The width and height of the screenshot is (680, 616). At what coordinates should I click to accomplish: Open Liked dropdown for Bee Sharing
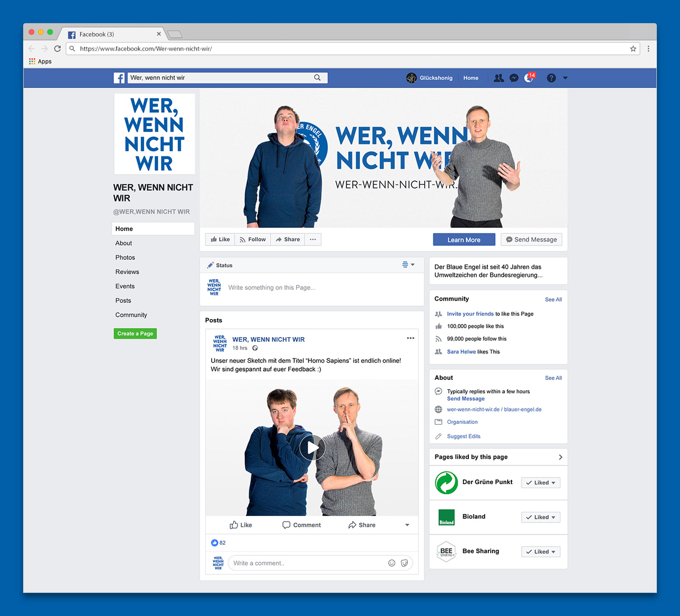[x=541, y=552]
